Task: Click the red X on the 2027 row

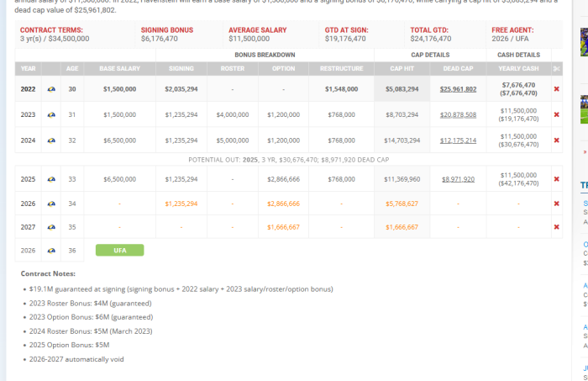Action: [556, 227]
